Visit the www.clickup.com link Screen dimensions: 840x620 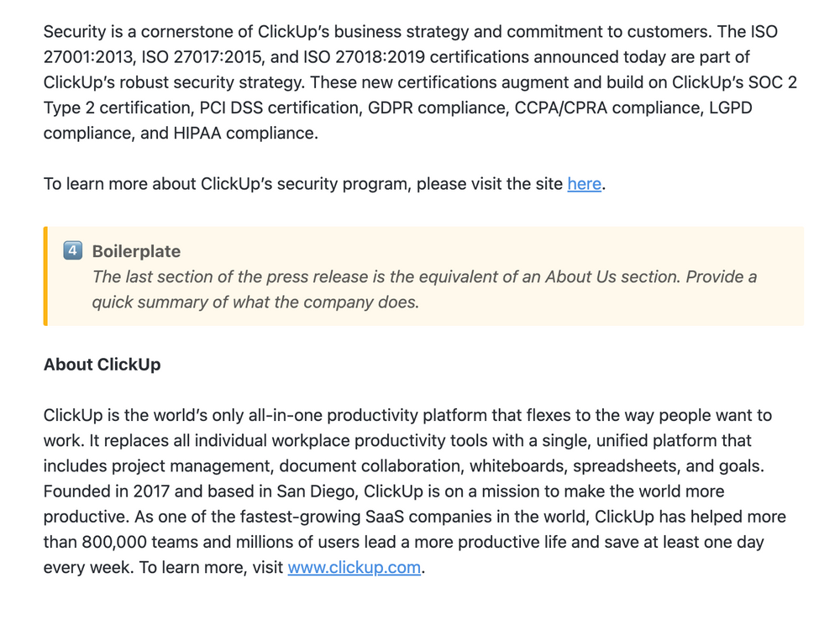pyautogui.click(x=354, y=567)
